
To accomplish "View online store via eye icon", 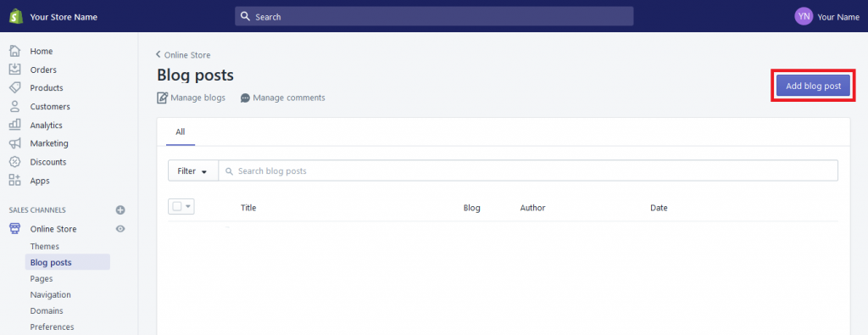I will (x=120, y=229).
